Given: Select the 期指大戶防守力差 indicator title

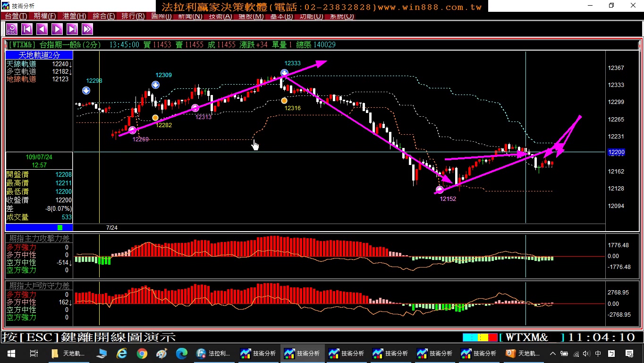Looking at the screenshot, I should coord(40,286).
